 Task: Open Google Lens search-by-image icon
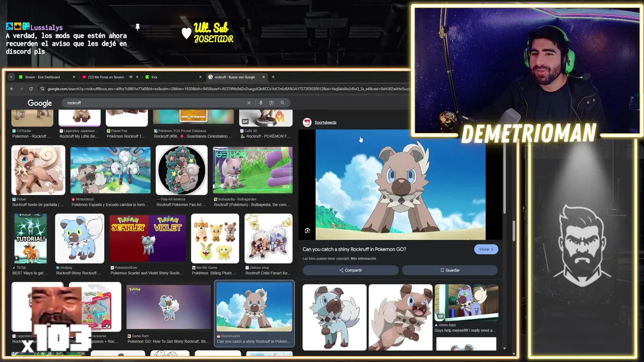[271, 103]
